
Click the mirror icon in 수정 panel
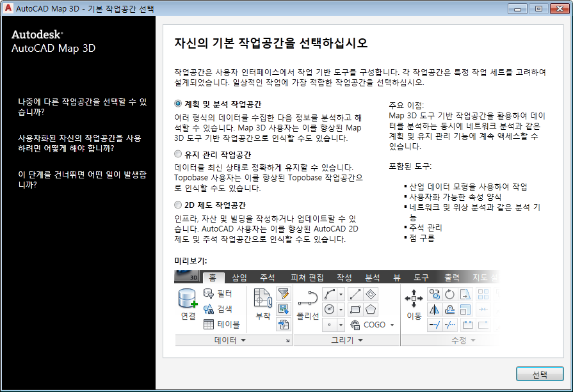[x=435, y=310]
